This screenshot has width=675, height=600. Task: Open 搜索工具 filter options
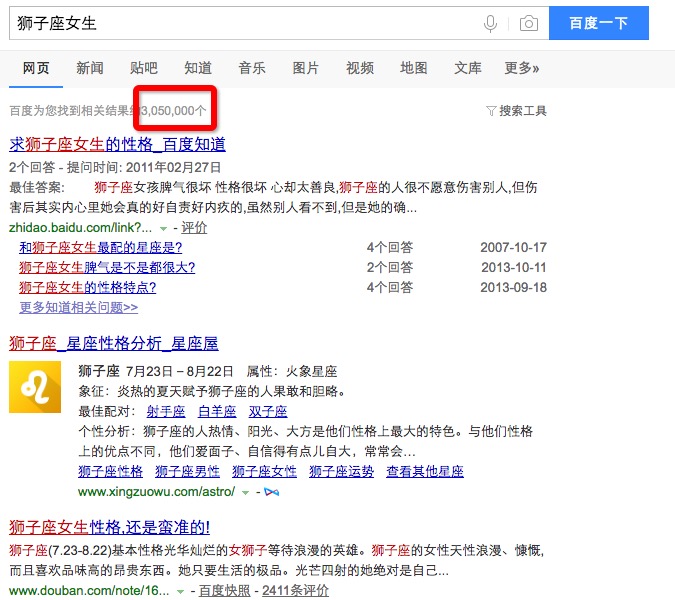(523, 111)
